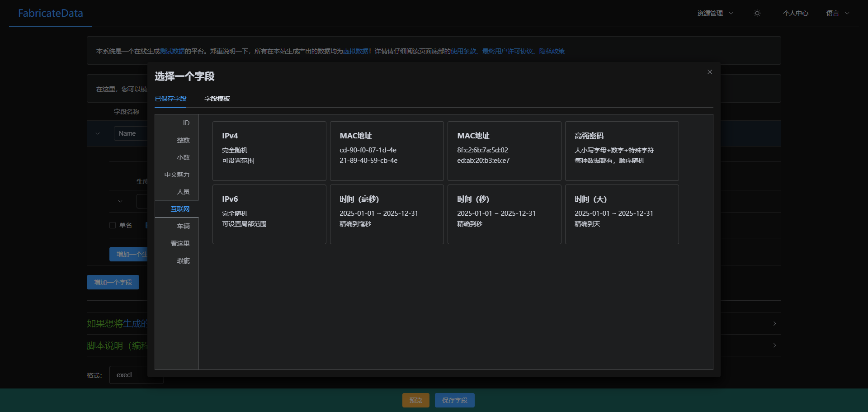Viewport: 868px width, 412px height.
Task: Select the 瑕疵 category
Action: tap(177, 260)
